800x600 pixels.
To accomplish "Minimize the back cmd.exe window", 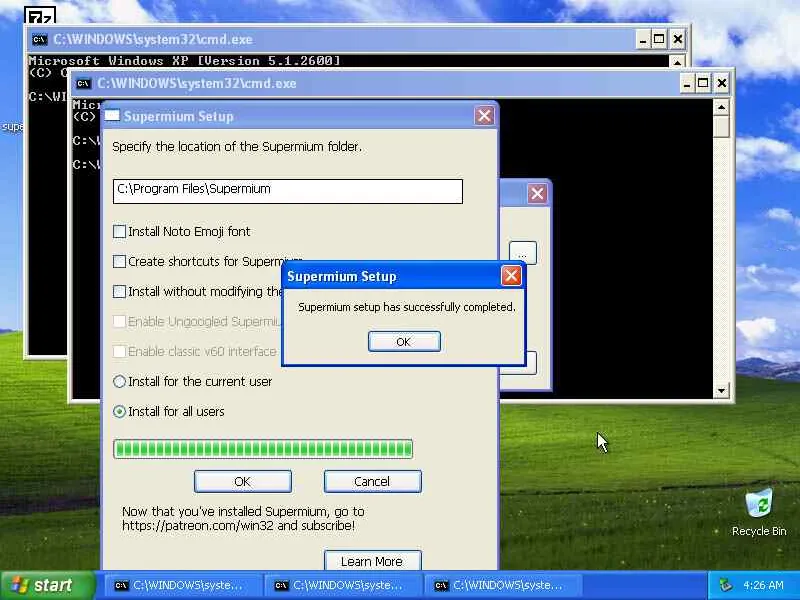I will [x=643, y=39].
